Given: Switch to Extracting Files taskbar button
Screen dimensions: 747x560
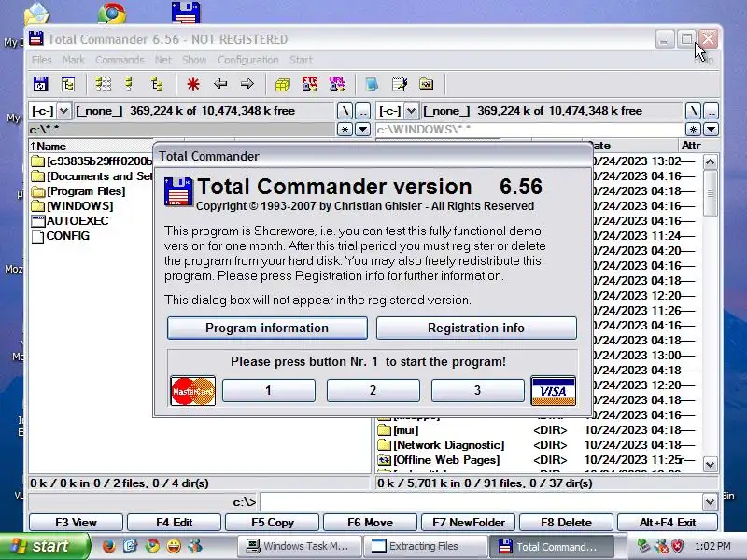Looking at the screenshot, I should click(425, 546).
